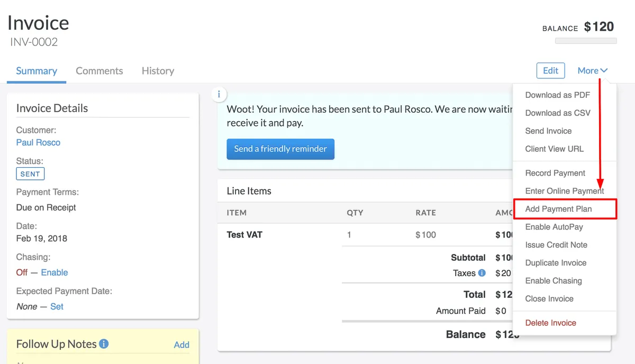The image size is (635, 364).
Task: Switch to the Comments tab
Action: tap(99, 71)
